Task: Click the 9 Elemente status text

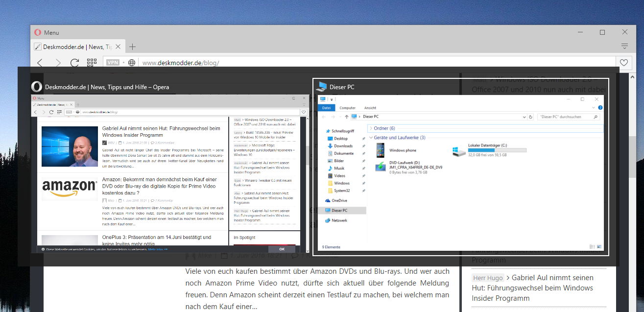Action: click(331, 247)
